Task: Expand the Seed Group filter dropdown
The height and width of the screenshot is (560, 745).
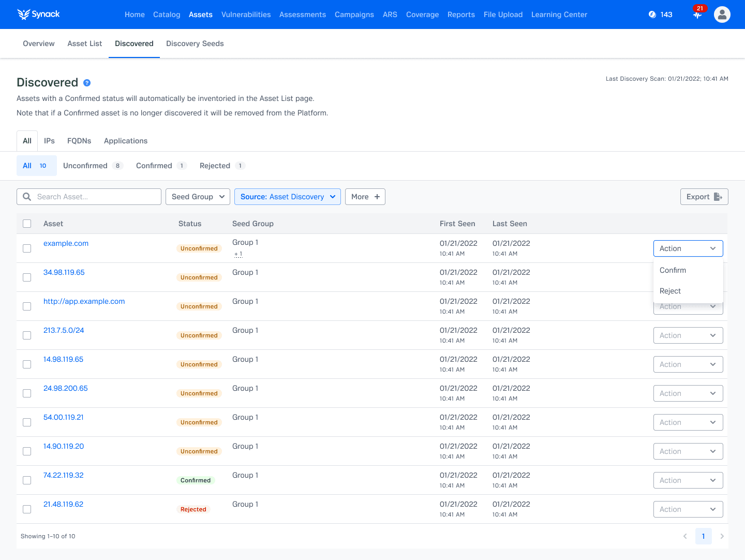Action: point(198,197)
